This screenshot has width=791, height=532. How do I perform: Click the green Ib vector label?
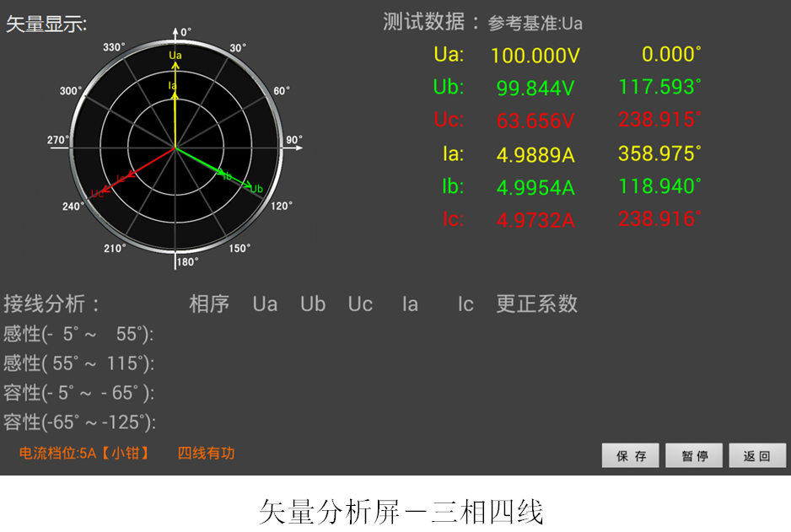point(227,175)
